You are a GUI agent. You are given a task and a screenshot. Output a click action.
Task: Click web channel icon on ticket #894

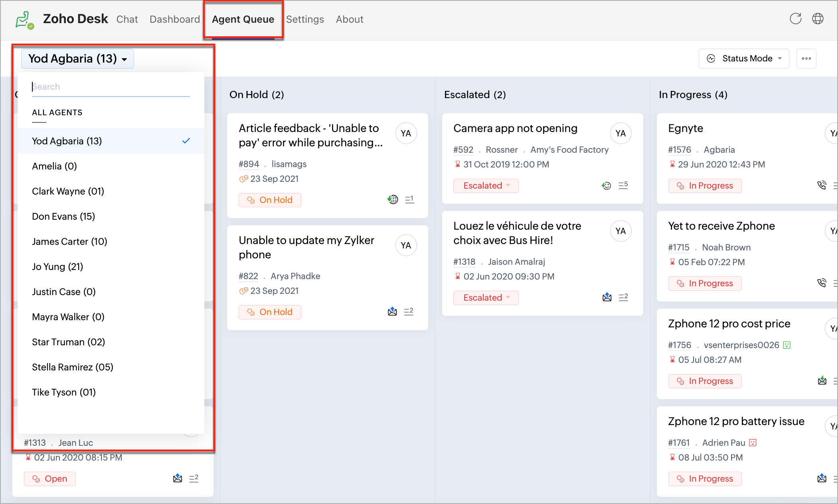[x=393, y=199]
